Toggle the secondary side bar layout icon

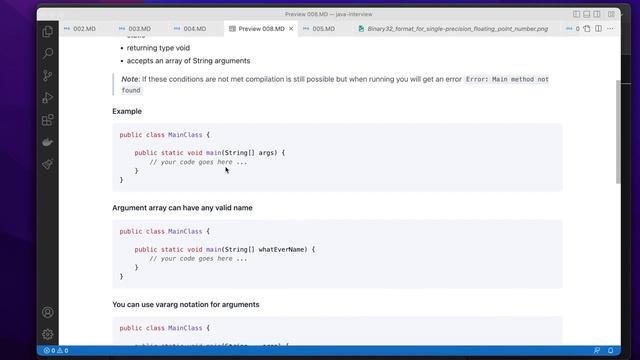597,14
